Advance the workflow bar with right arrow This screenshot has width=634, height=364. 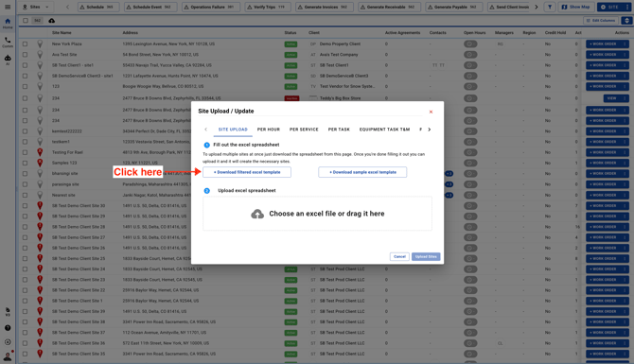pyautogui.click(x=537, y=7)
